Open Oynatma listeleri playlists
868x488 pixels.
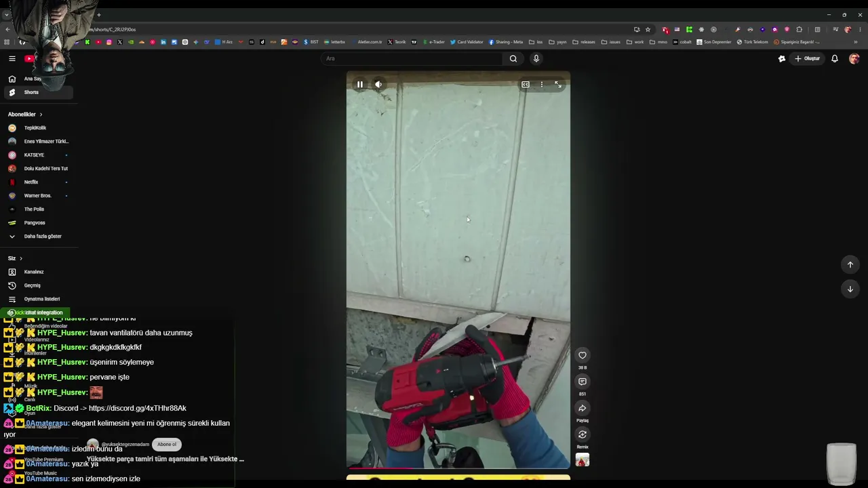point(37,299)
